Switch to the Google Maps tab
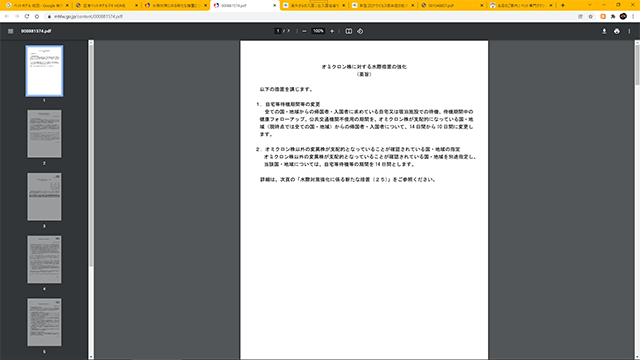 click(37, 5)
